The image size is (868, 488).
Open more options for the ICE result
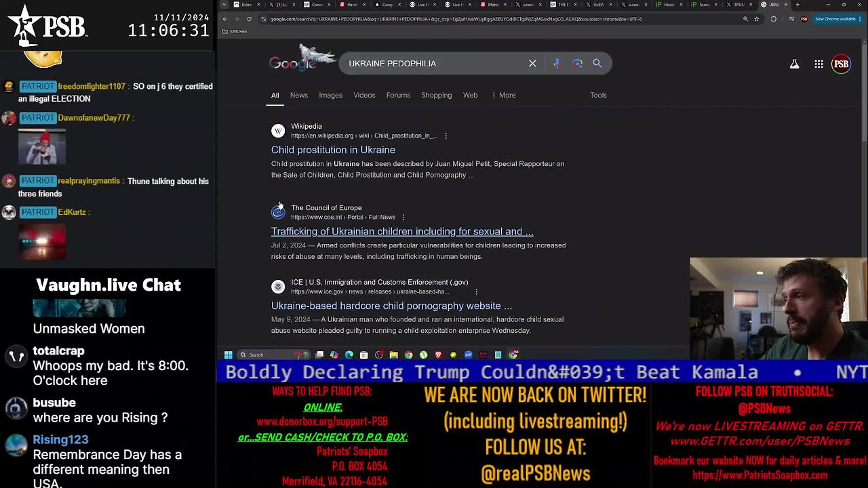pos(476,291)
